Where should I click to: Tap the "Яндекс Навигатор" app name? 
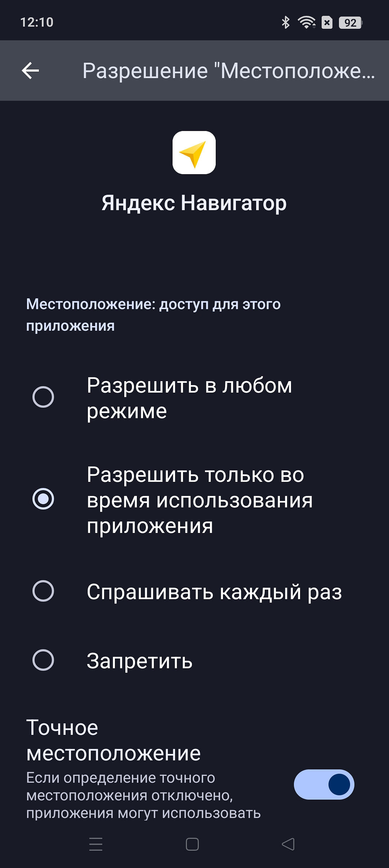[x=194, y=203]
